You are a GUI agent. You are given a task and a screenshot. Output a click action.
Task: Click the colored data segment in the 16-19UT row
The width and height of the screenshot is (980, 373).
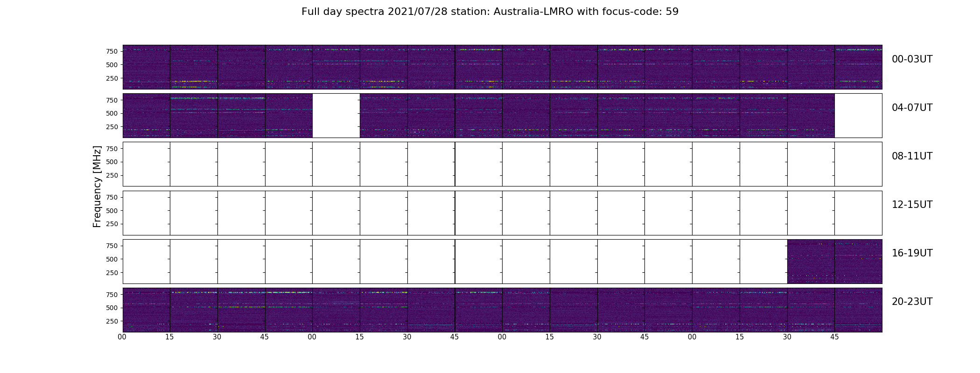834,262
